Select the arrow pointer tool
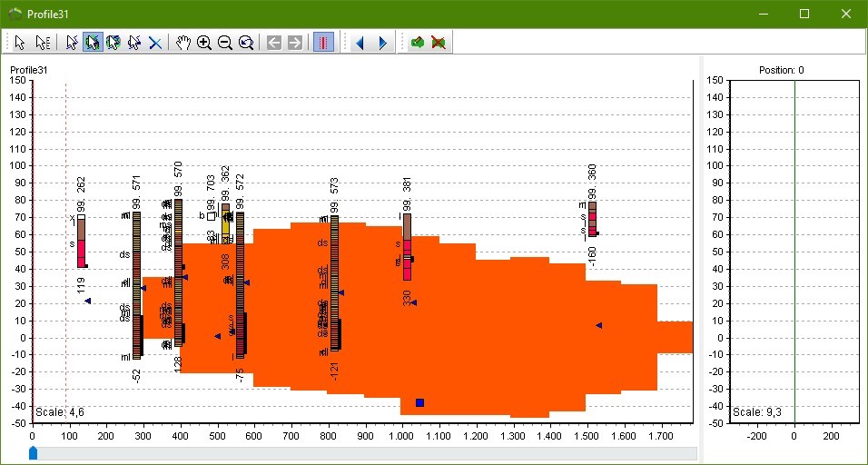This screenshot has height=465, width=868. click(x=20, y=43)
